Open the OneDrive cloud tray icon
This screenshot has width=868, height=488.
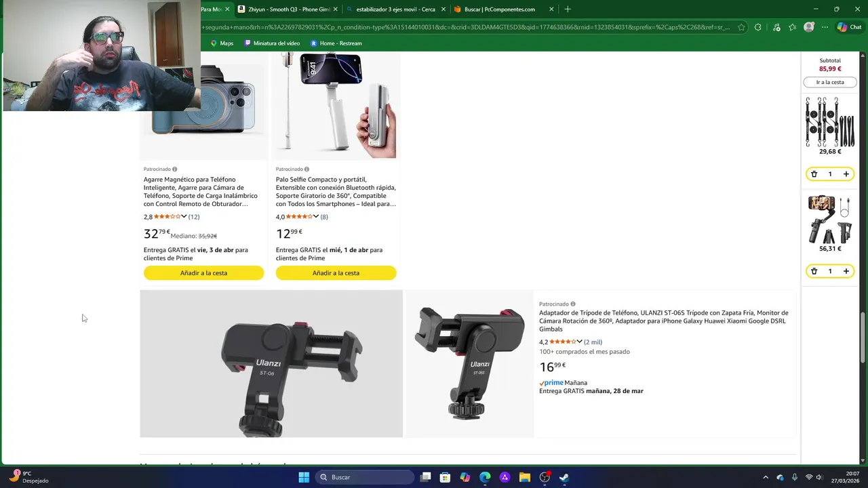(781, 477)
